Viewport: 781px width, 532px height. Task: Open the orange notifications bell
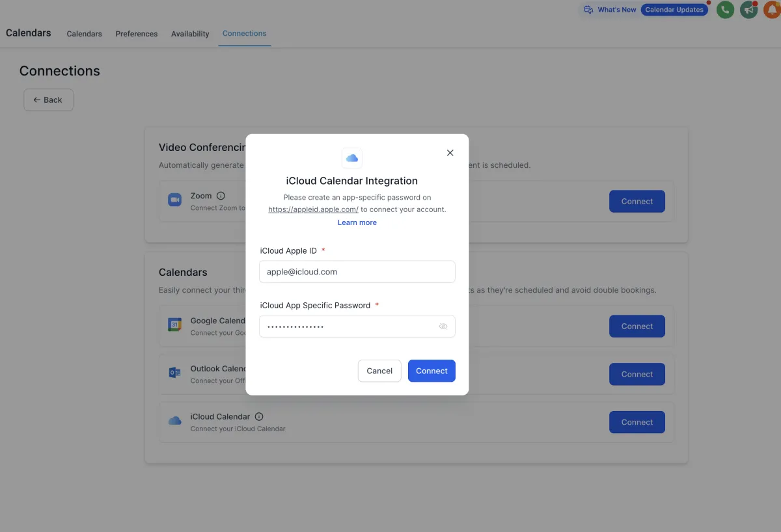pos(773,10)
